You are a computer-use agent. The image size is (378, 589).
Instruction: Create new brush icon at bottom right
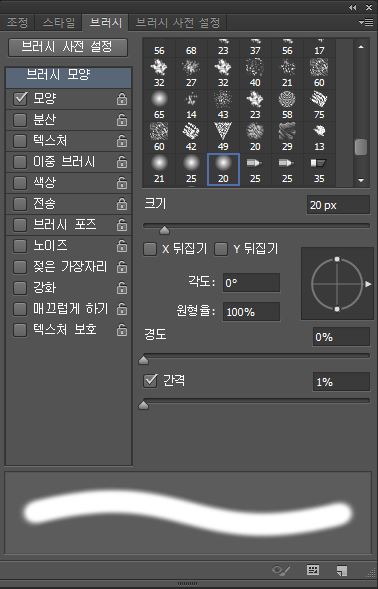click(342, 570)
